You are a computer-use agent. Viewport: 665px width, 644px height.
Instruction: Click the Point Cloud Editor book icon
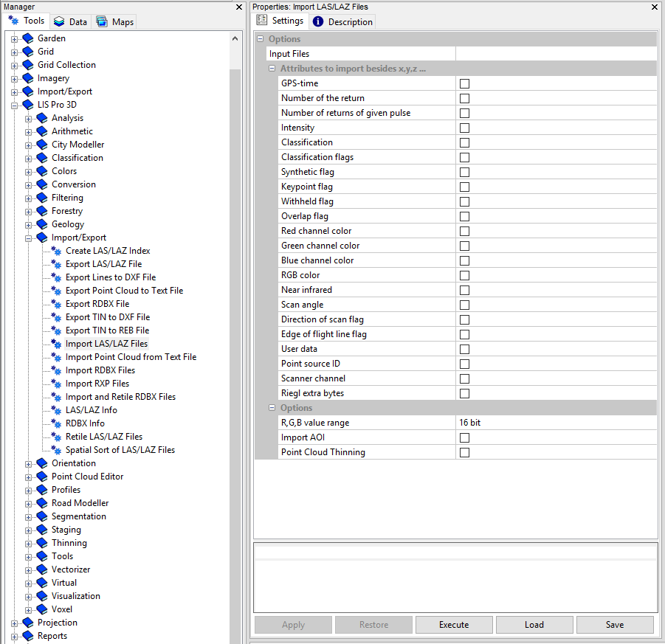click(x=42, y=477)
